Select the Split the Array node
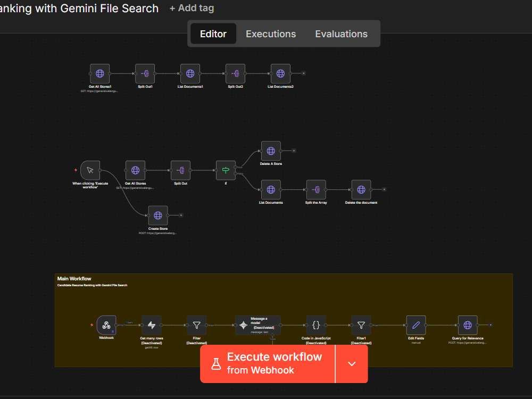The width and height of the screenshot is (532, 399). tap(316, 190)
